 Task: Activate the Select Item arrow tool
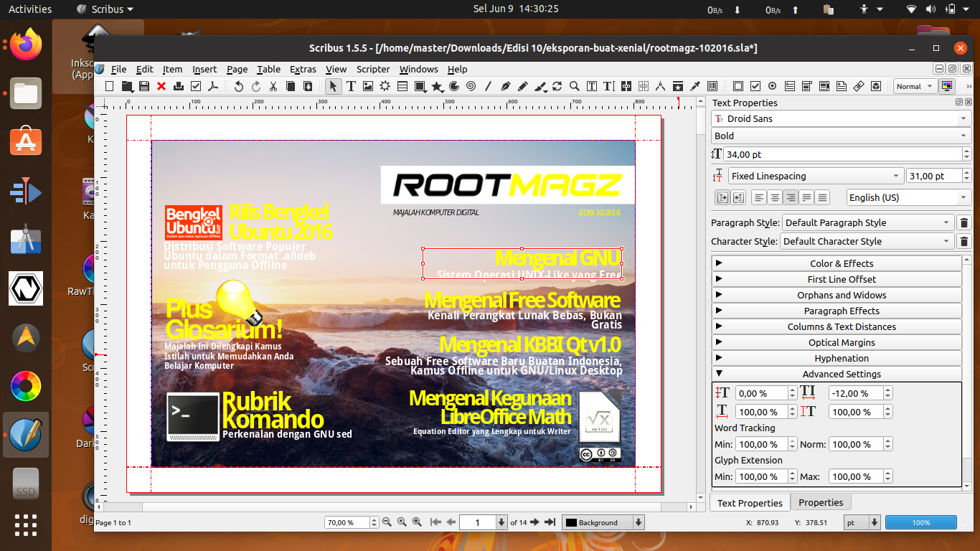pos(333,86)
